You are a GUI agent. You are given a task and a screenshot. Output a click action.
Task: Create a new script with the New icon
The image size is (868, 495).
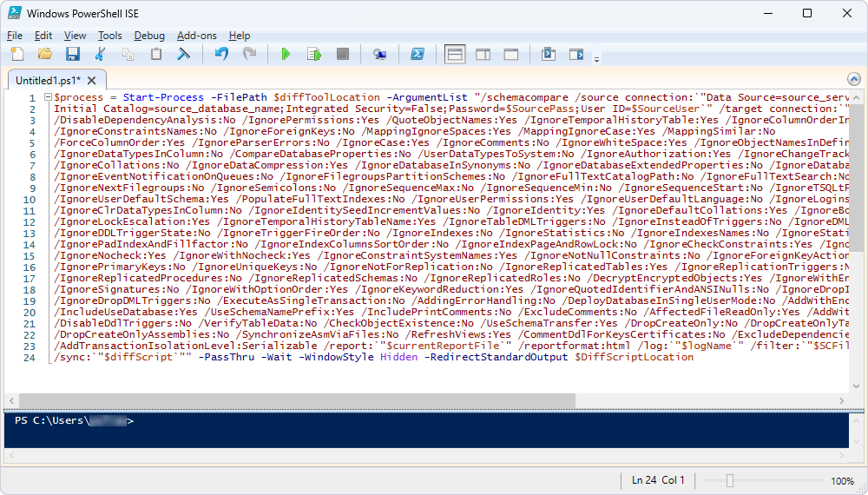tap(17, 54)
